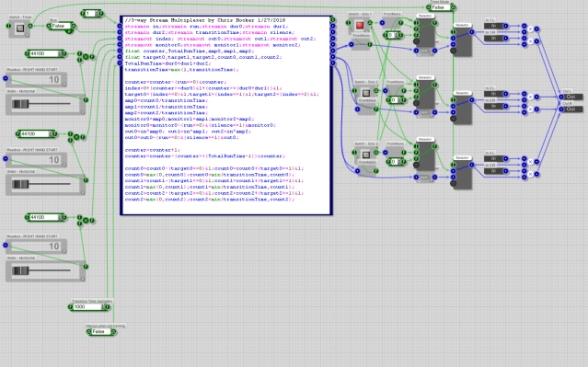
Task: Click the In 2 R input module
Action: [493, 106]
